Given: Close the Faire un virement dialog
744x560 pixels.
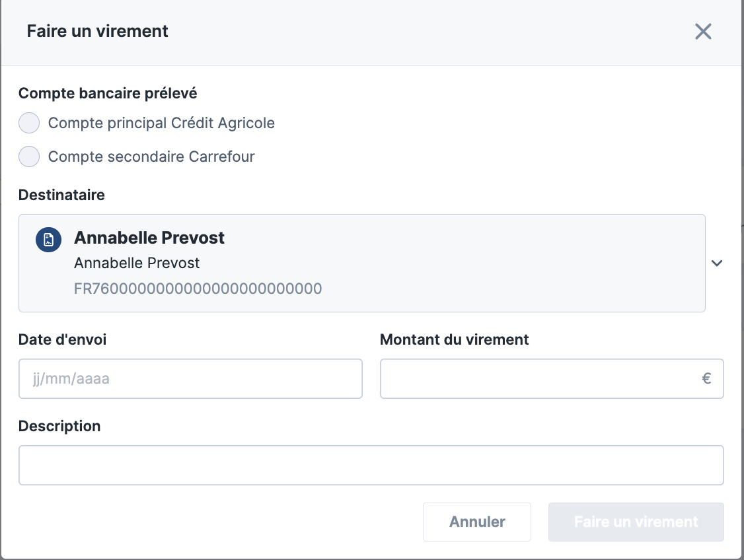Looking at the screenshot, I should [703, 32].
